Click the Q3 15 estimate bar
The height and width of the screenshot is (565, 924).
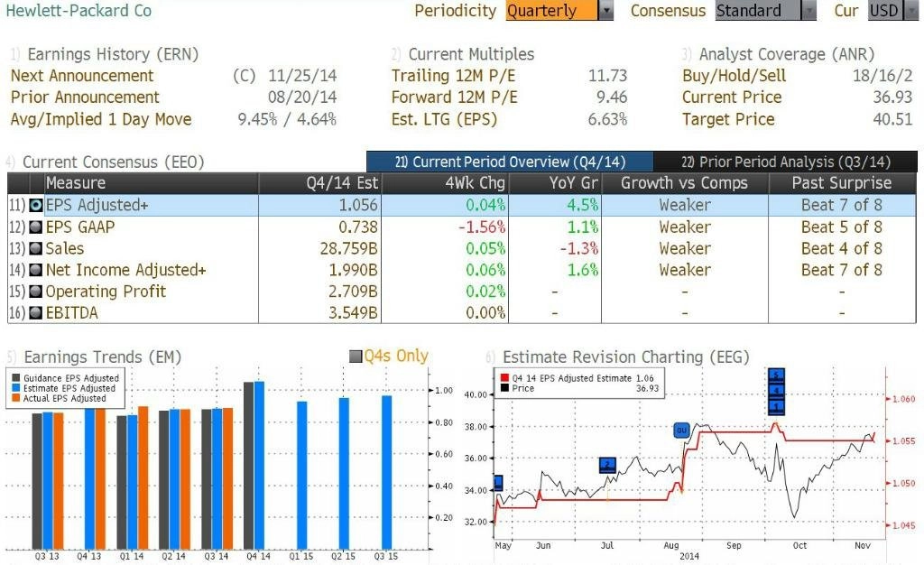386,472
